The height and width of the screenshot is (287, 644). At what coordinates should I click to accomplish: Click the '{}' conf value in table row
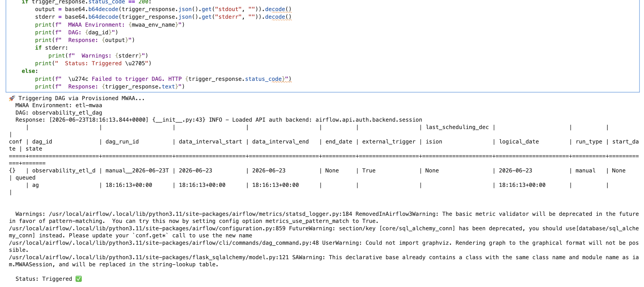(x=12, y=171)
